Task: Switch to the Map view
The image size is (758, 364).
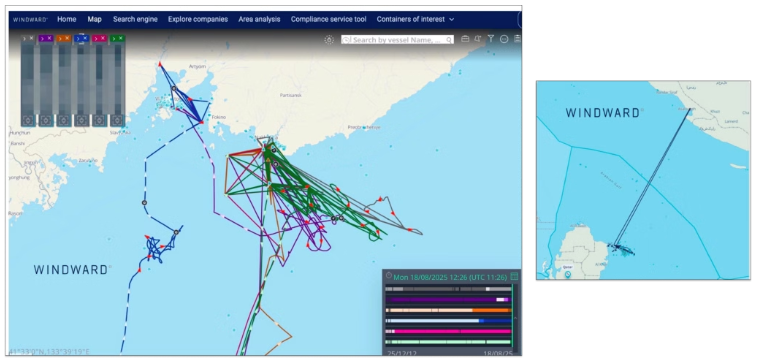Action: point(95,19)
